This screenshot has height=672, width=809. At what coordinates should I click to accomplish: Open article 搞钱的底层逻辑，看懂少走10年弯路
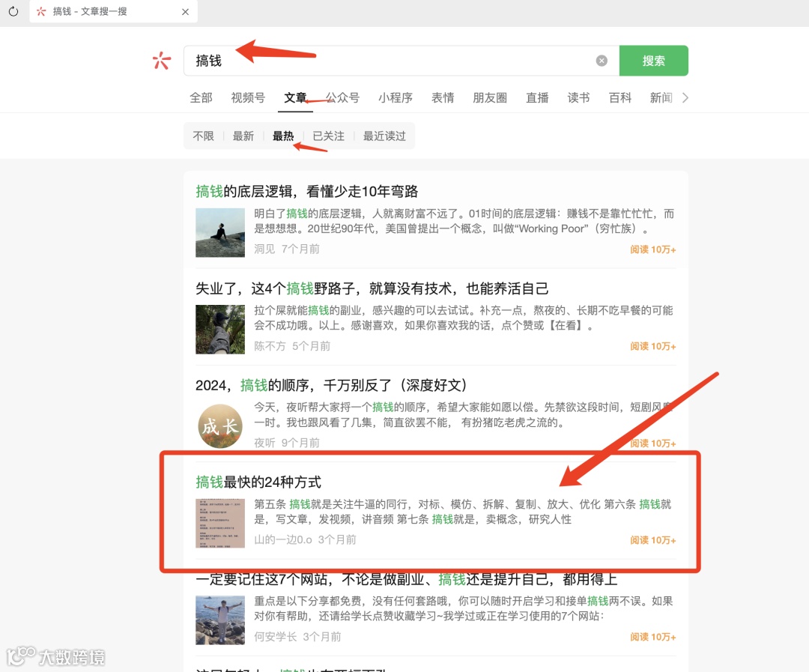(306, 192)
